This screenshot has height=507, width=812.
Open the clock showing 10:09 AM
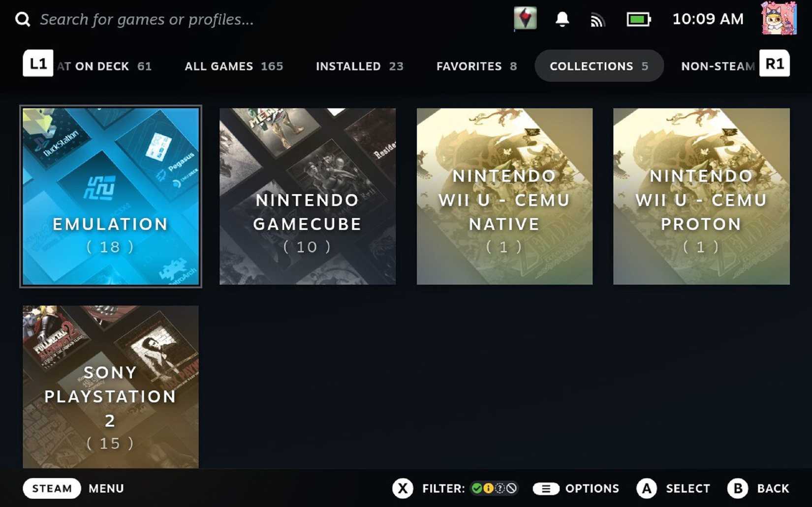pos(708,19)
